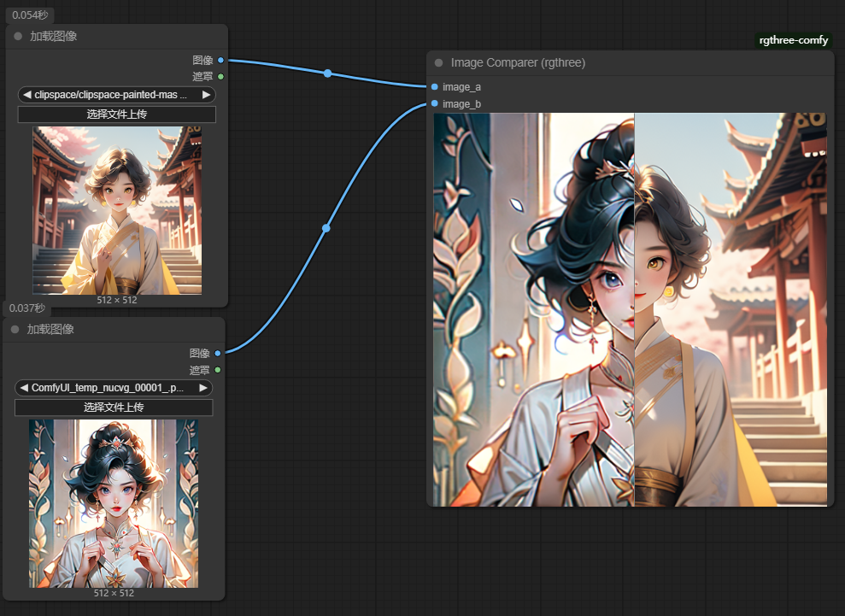Click the 图像 output port on the bottom node
The image size is (845, 616).
click(x=217, y=353)
